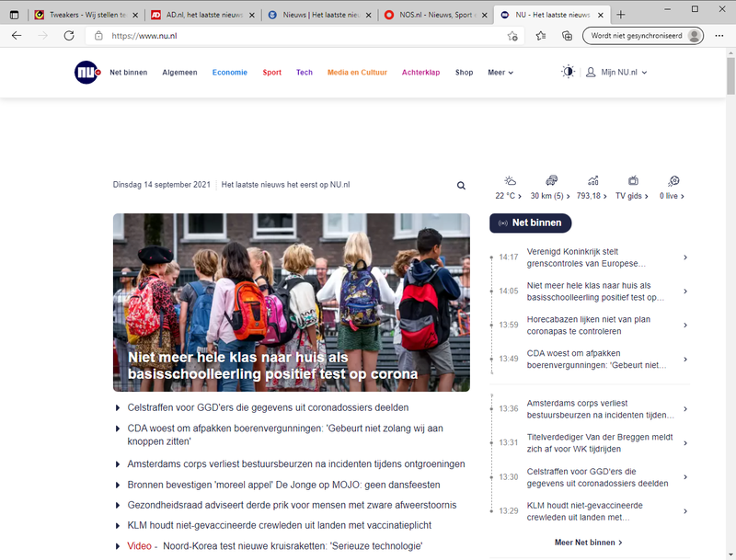This screenshot has width=736, height=560.
Task: Open Amsterdams corps verliest bestuursbeurzen main headline
Action: tap(296, 463)
